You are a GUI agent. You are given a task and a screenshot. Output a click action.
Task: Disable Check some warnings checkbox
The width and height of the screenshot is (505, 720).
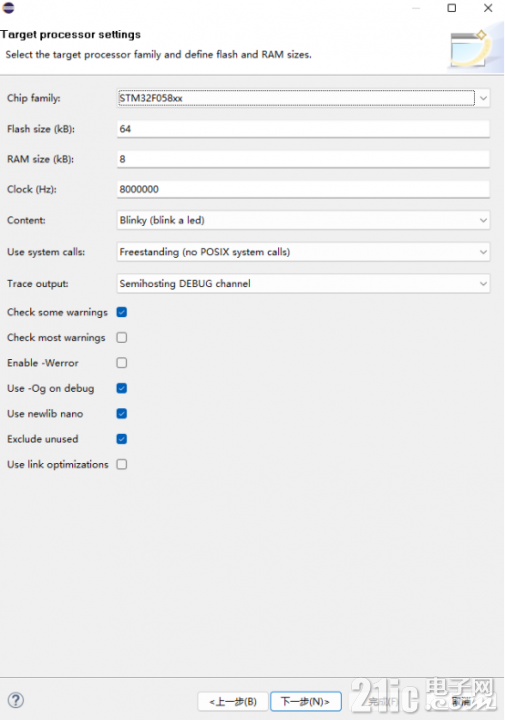[122, 312]
